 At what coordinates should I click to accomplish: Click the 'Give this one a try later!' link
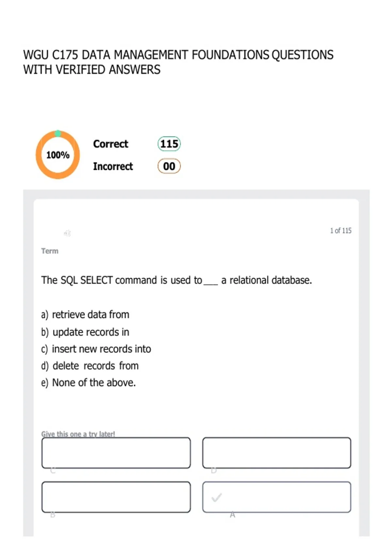[78, 434]
